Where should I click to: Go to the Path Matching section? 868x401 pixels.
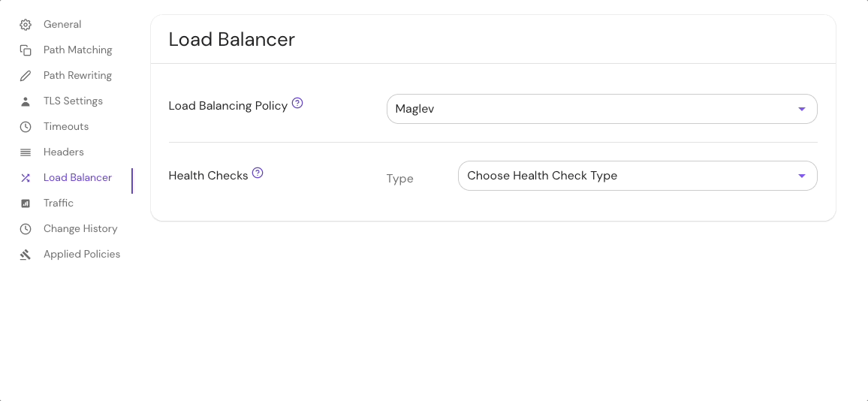[77, 50]
